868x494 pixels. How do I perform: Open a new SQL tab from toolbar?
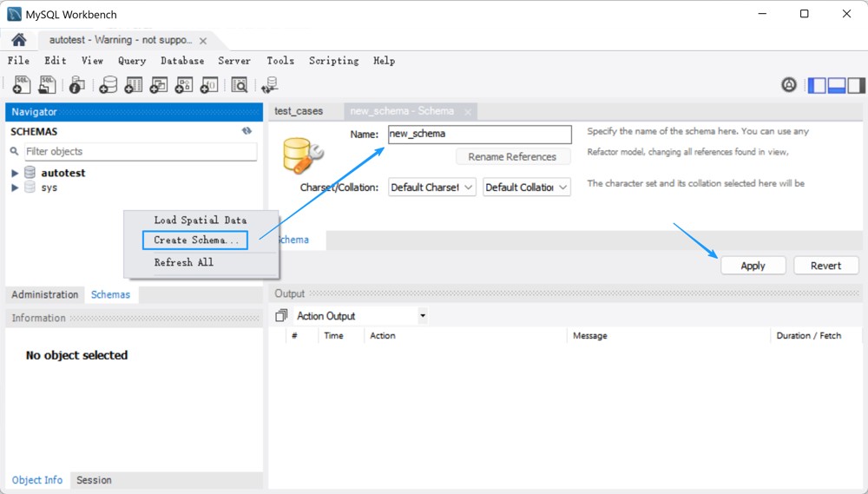[x=21, y=85]
